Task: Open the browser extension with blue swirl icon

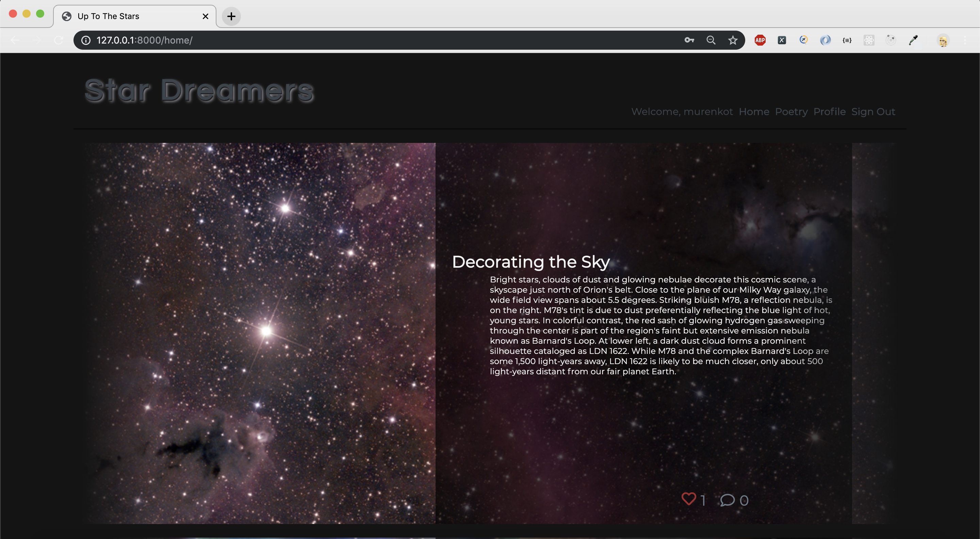Action: click(825, 40)
